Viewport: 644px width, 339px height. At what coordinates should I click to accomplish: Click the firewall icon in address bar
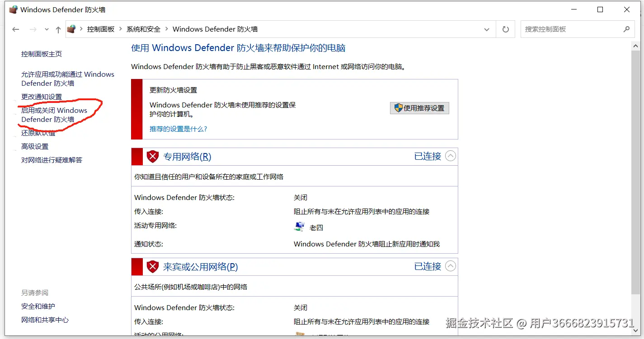[x=71, y=29]
